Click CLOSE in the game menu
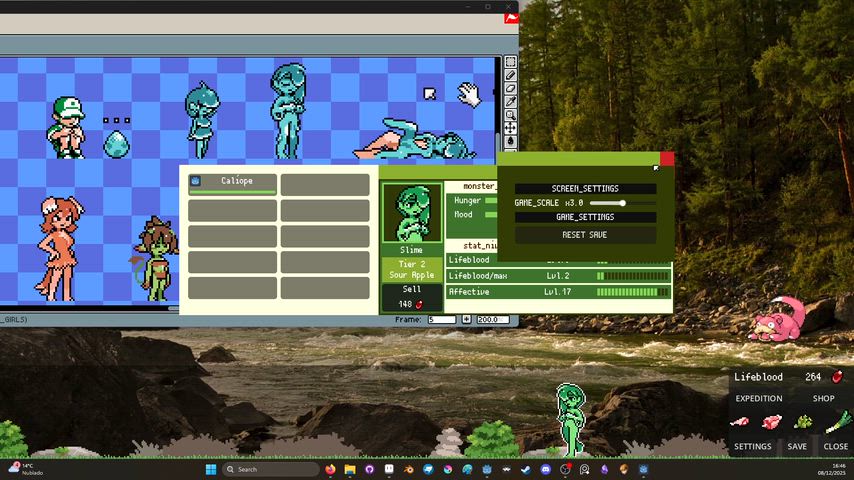The image size is (854, 480). (x=835, y=446)
